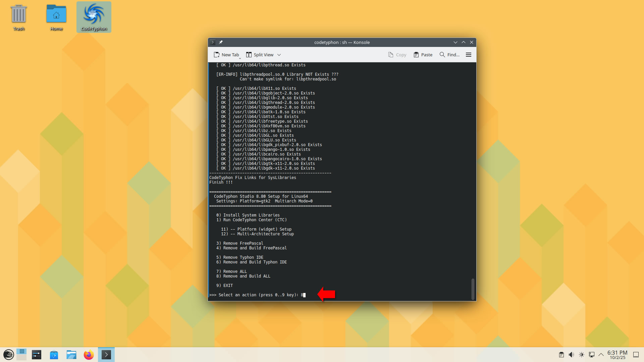The image size is (644, 362).
Task: Click the Paste button
Action: click(x=423, y=55)
